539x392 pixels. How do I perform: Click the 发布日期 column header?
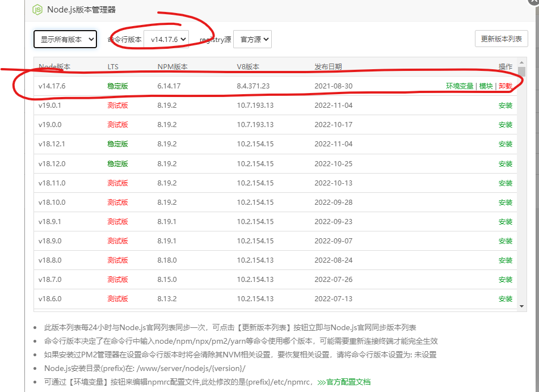tap(328, 66)
